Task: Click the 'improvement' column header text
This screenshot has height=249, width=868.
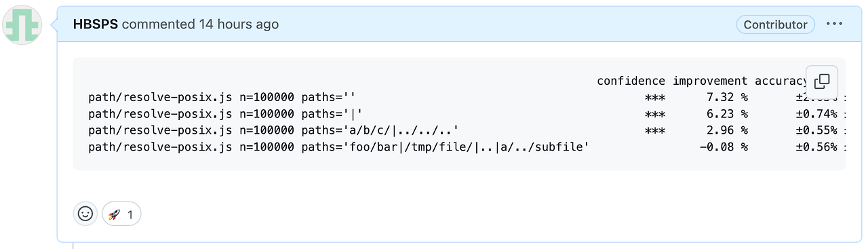Action: click(710, 81)
